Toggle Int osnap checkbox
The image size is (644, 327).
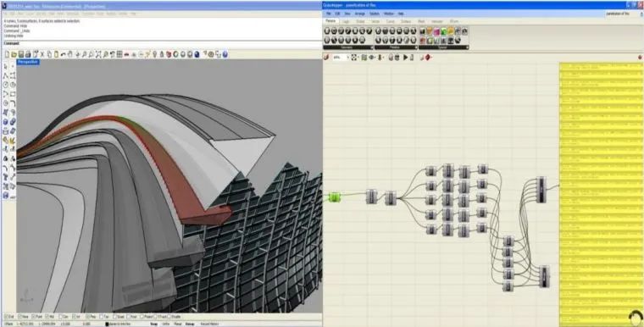tap(74, 317)
